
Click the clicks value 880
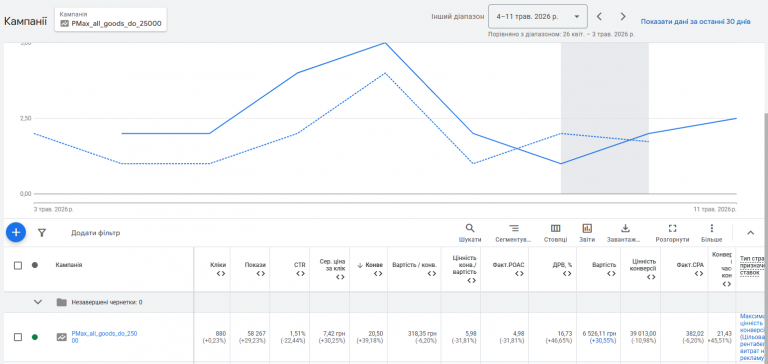220,334
